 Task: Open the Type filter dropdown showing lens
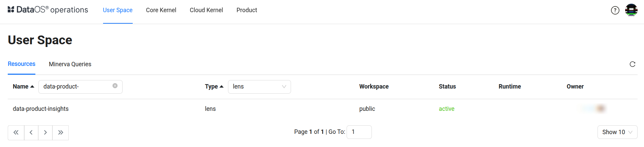pyautogui.click(x=259, y=87)
